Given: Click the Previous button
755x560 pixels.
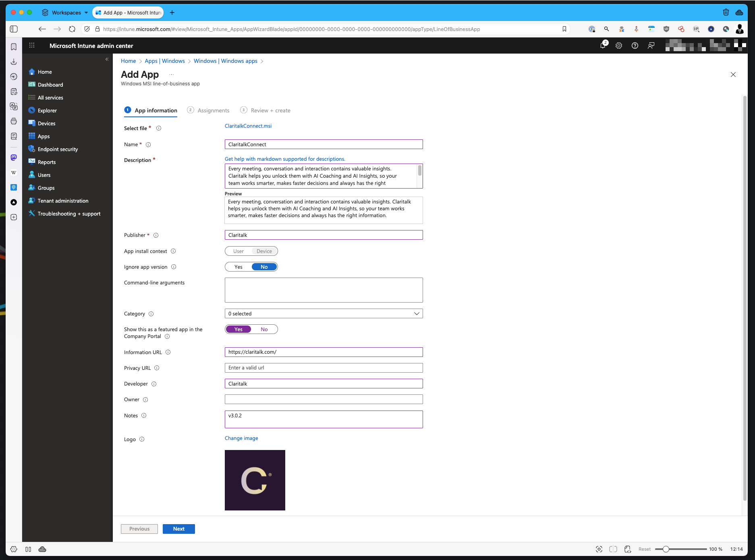Looking at the screenshot, I should (x=139, y=529).
